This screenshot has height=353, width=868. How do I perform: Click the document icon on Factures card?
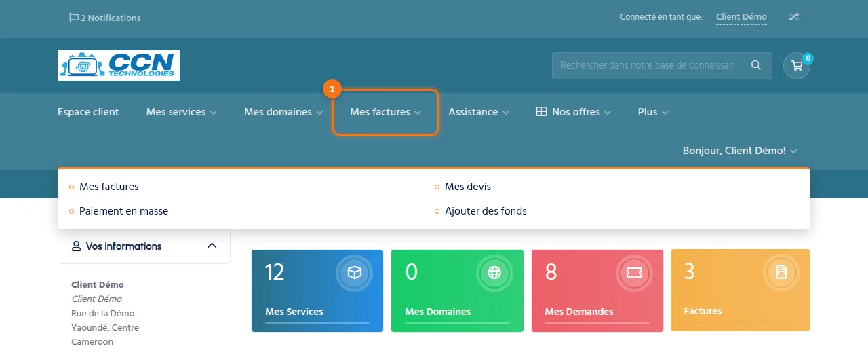(x=781, y=272)
